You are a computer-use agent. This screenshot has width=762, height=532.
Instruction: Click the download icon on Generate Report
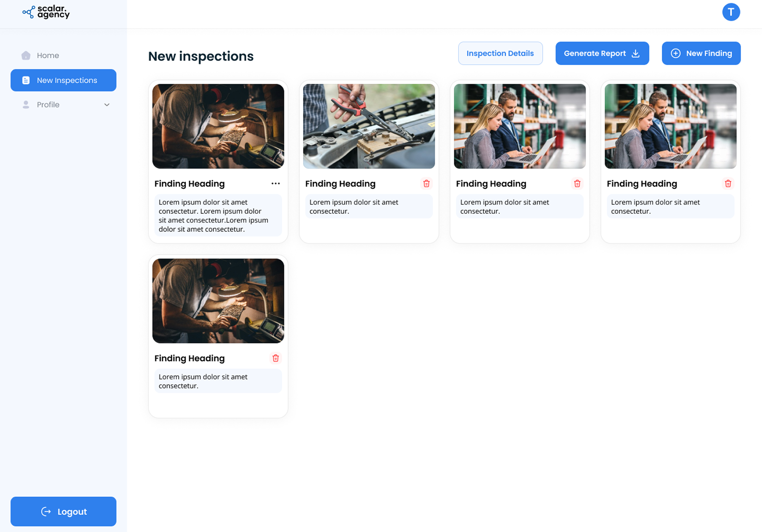(x=636, y=53)
